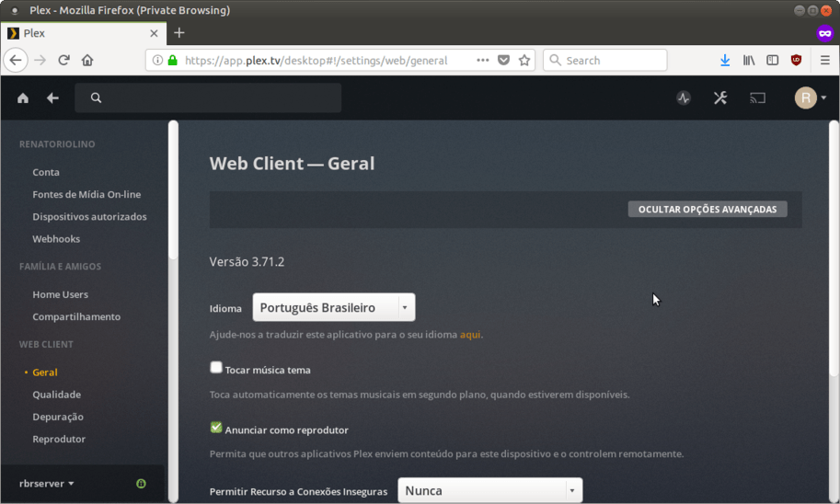Open Plex settings wrench icon
Viewport: 840px width, 504px height.
click(x=720, y=98)
